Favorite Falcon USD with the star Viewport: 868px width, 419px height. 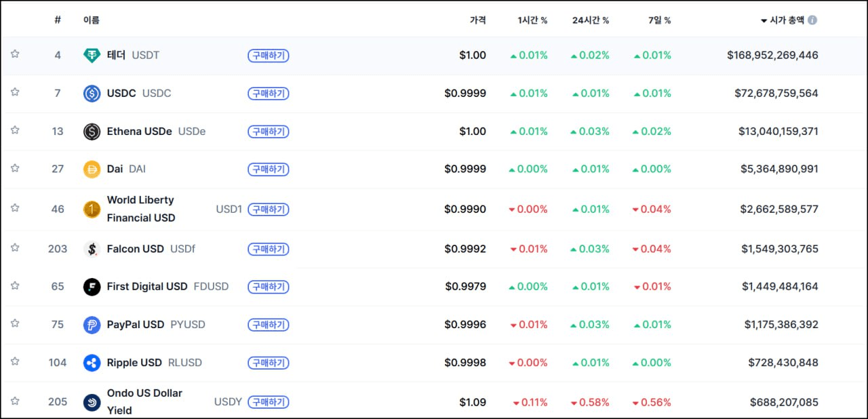click(15, 247)
